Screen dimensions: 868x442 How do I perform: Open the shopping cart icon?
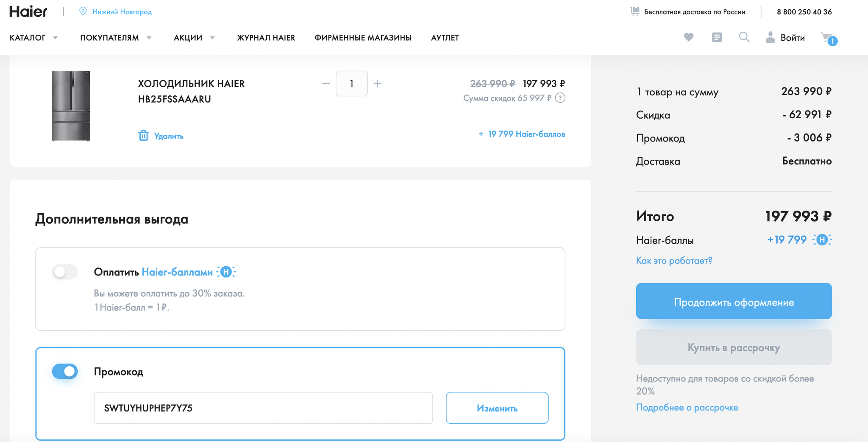pos(829,39)
